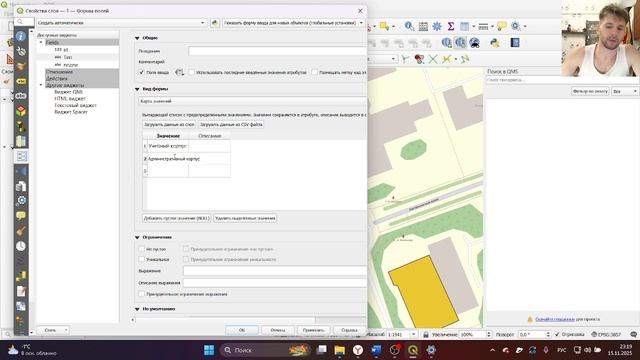The height and width of the screenshot is (360, 640).
Task: Open the Python console icon
Action: pos(495,42)
